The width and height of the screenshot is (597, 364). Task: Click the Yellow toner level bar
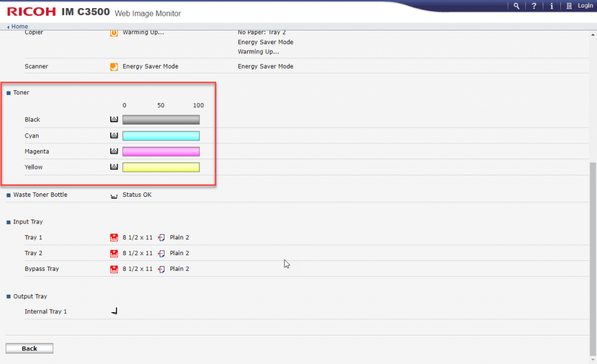tap(161, 167)
